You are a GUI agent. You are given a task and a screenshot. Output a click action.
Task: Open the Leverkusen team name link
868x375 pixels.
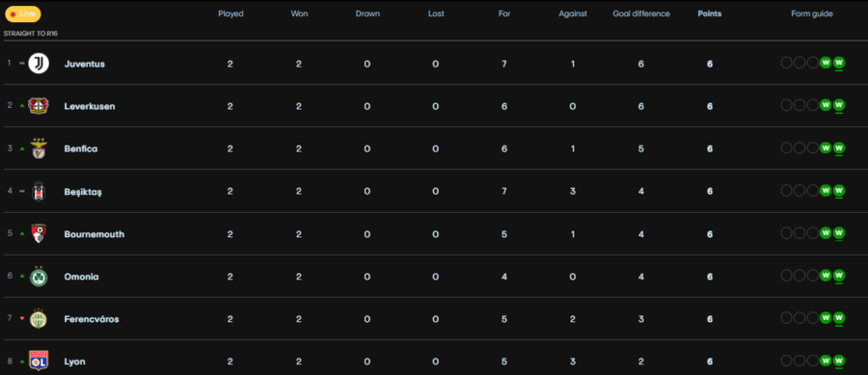[90, 106]
